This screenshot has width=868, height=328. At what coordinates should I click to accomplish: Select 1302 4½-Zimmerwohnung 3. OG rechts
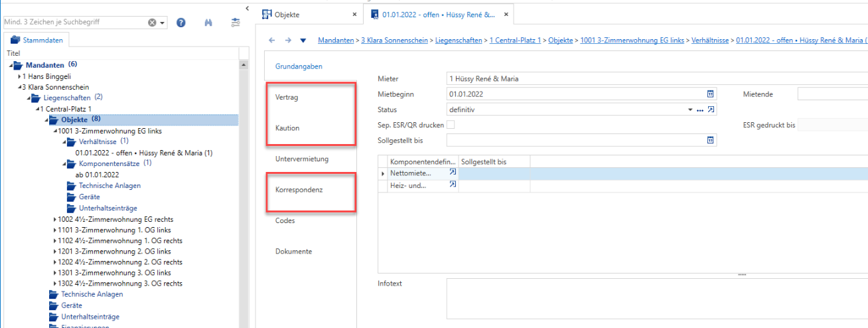120,284
